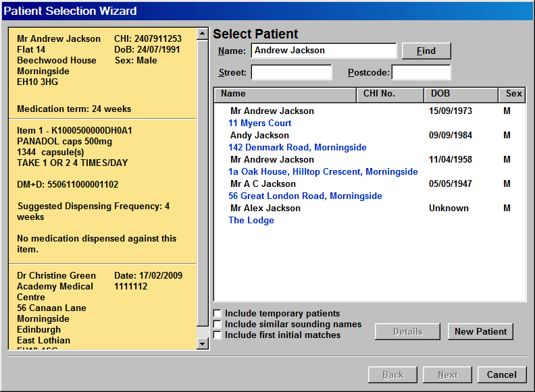
Task: Click the Sex column header
Action: coord(513,94)
